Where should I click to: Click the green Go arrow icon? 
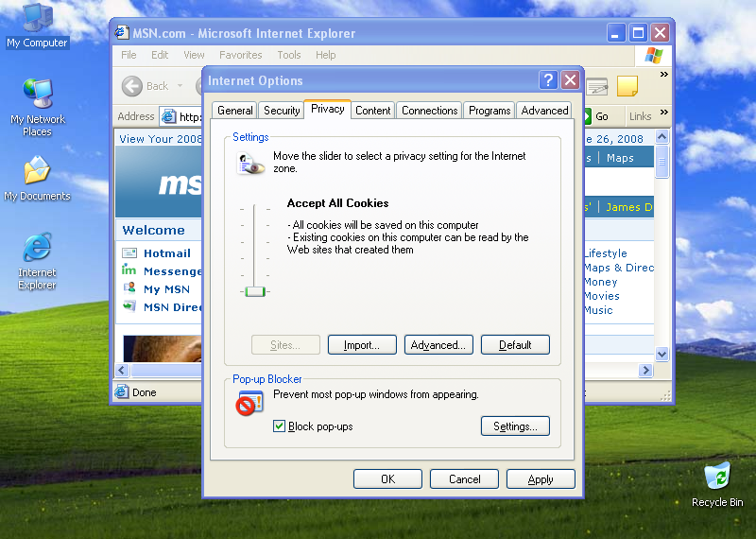[587, 116]
